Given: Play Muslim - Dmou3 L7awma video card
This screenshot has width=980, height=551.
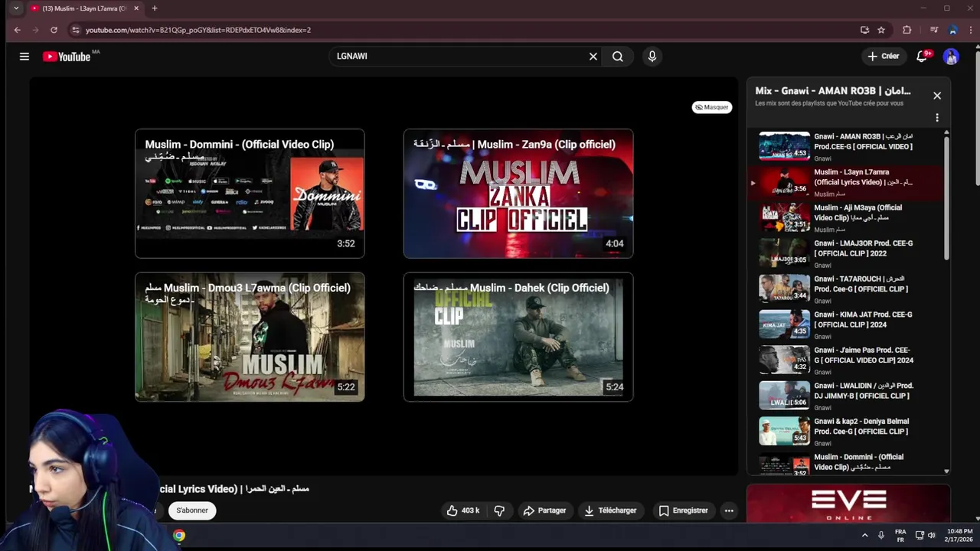Looking at the screenshot, I should point(250,337).
